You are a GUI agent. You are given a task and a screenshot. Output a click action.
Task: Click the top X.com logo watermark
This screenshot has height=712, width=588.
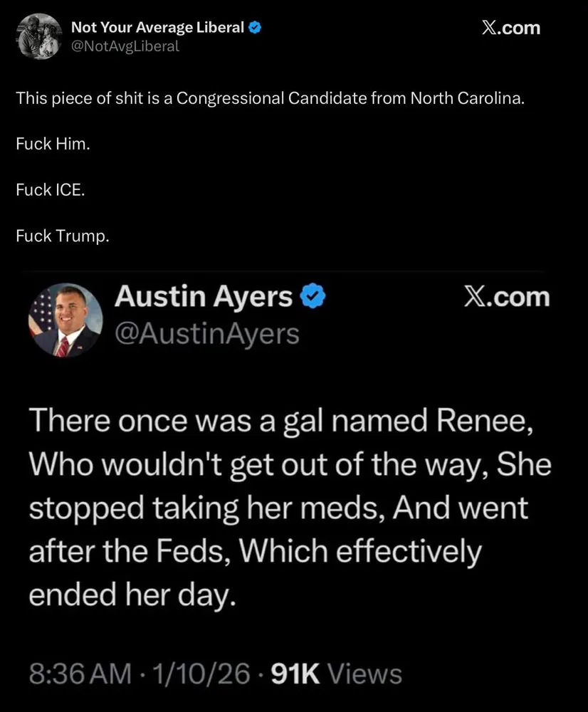(511, 28)
